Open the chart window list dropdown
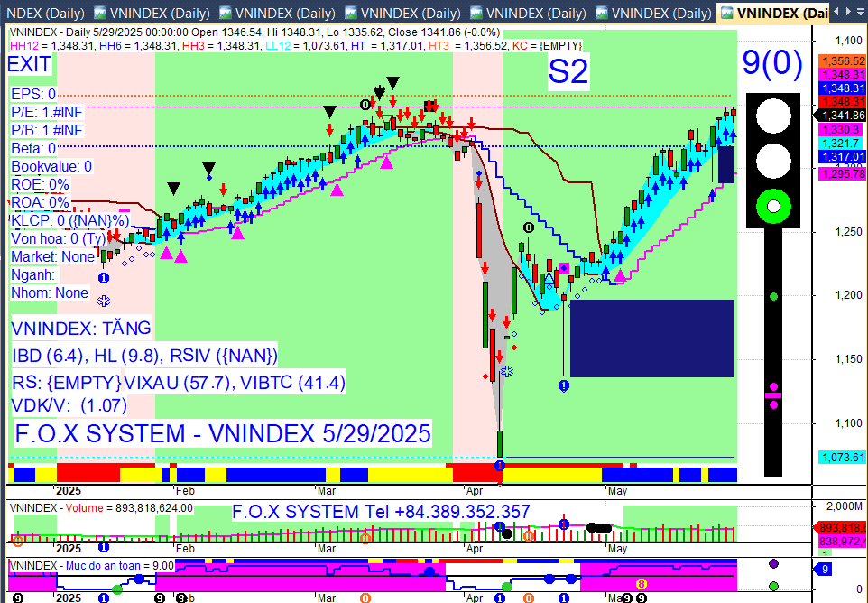 [x=862, y=11]
